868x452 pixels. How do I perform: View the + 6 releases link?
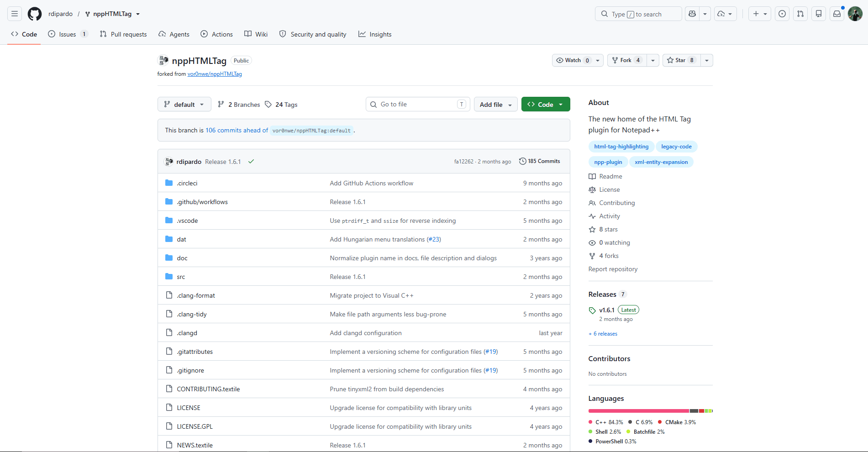click(603, 334)
